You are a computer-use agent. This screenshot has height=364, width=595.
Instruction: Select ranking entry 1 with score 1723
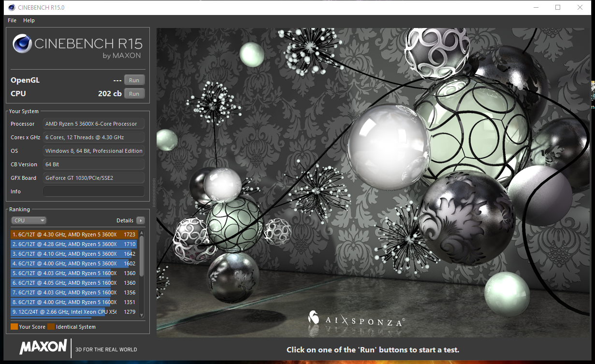pos(74,234)
